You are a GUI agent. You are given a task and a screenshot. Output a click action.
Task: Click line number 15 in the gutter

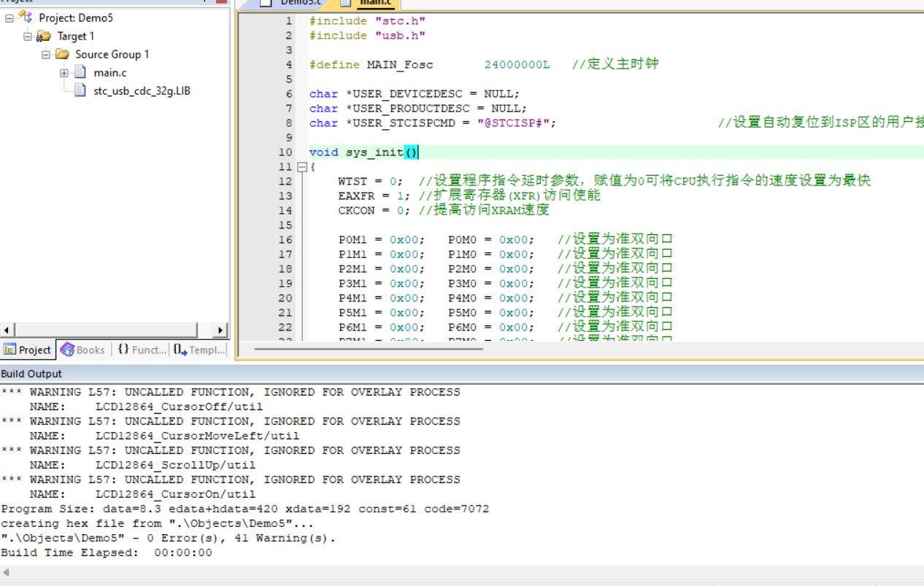coord(285,225)
